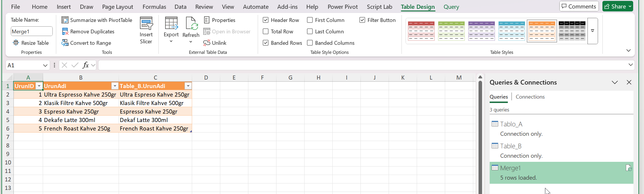Open the Insert Slicer tool
This screenshot has height=194, width=644.
[x=146, y=30]
